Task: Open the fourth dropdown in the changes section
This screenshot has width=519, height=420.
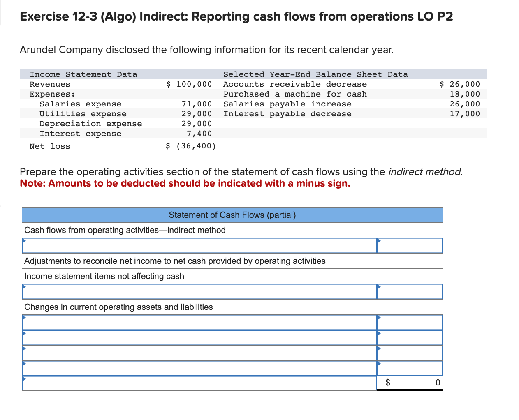Action: click(199, 368)
